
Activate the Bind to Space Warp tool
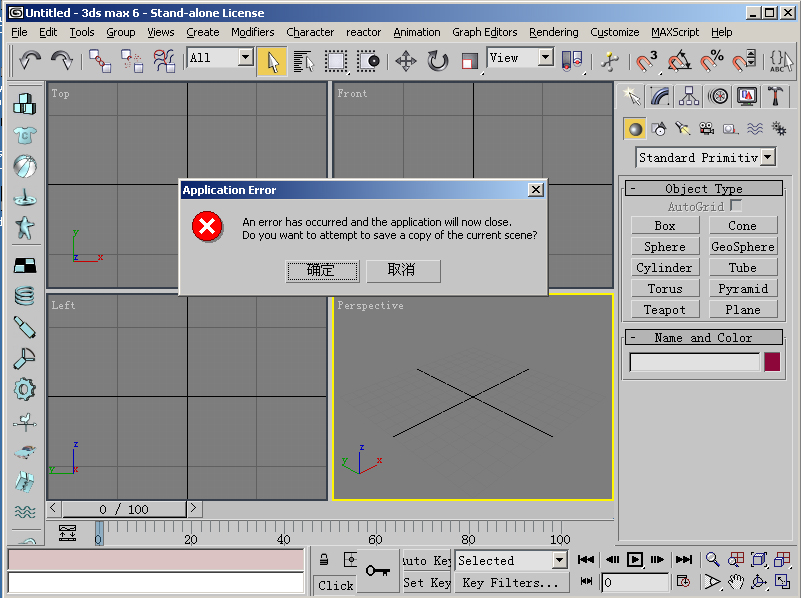[164, 61]
